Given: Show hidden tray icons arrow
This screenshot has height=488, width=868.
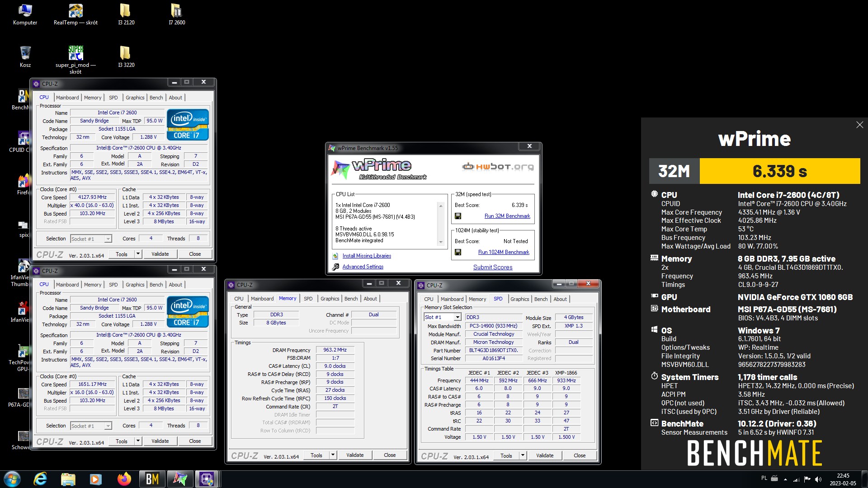Looking at the screenshot, I should click(785, 479).
